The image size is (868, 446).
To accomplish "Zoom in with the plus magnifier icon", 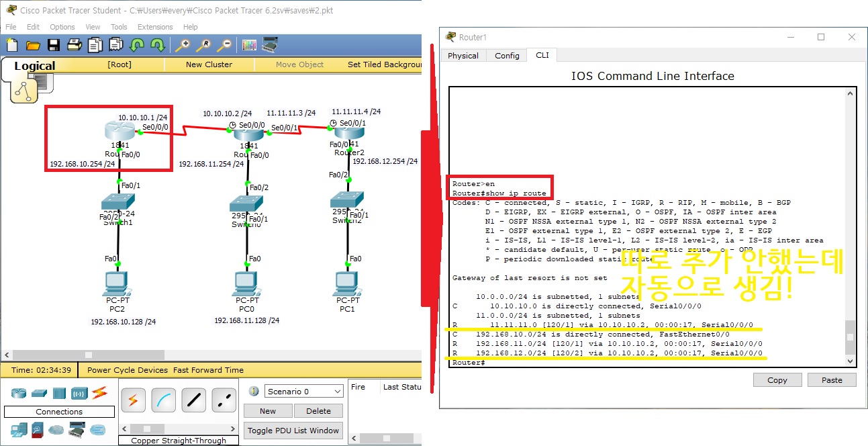I will (182, 45).
